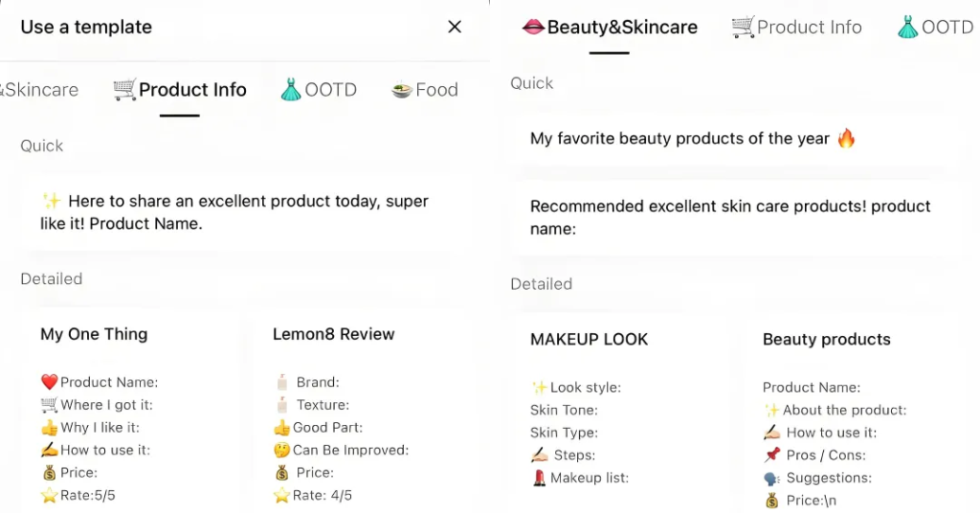Click the food bowl icon beside Food

coord(402,90)
